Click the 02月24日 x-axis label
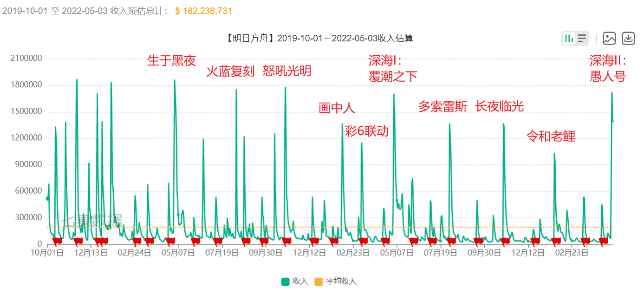 (134, 253)
